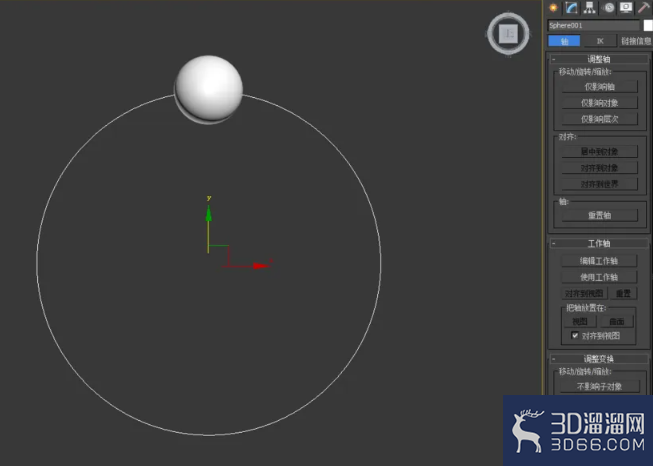Collapse the 调整轴 rollout
Image resolution: width=653 pixels, height=466 pixels.
598,59
